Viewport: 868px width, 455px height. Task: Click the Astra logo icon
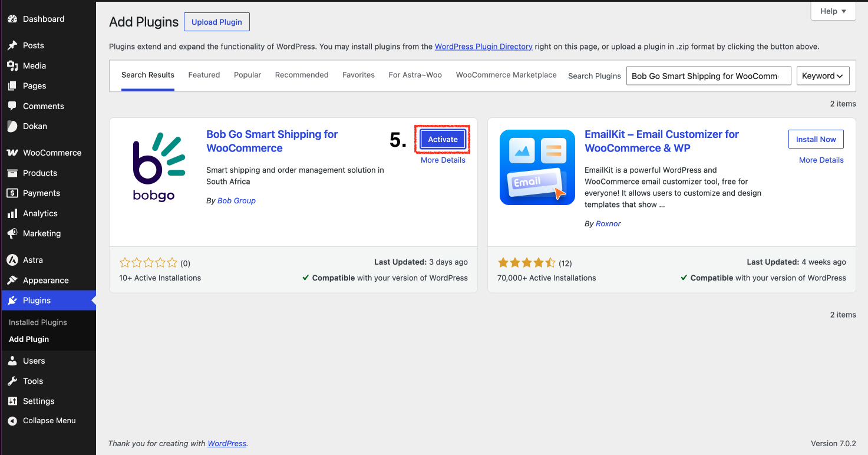click(12, 260)
